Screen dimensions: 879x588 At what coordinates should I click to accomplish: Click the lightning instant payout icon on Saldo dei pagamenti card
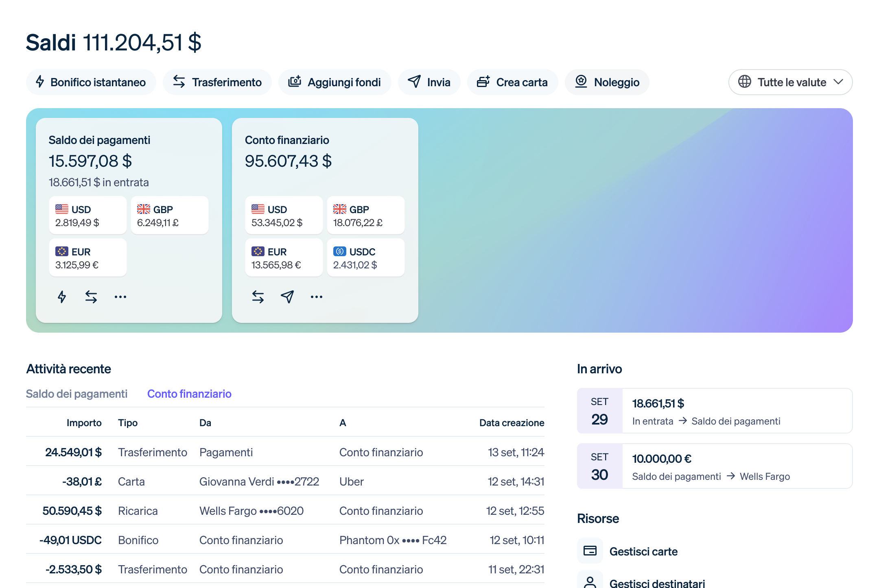(62, 296)
